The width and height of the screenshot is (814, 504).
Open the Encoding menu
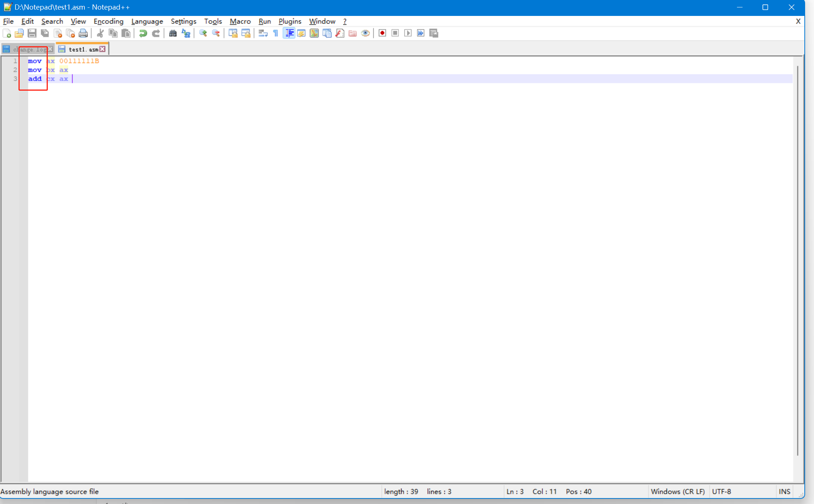click(x=108, y=21)
